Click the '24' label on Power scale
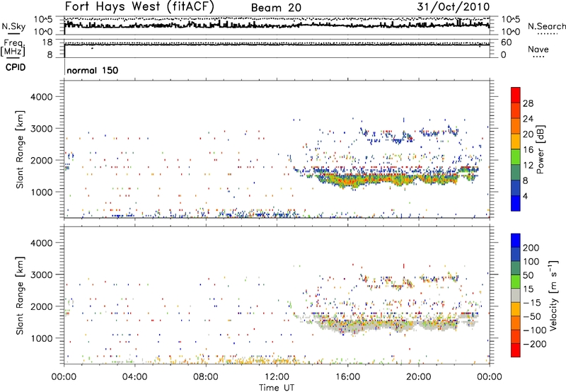This screenshot has height=392, width=566. point(528,119)
